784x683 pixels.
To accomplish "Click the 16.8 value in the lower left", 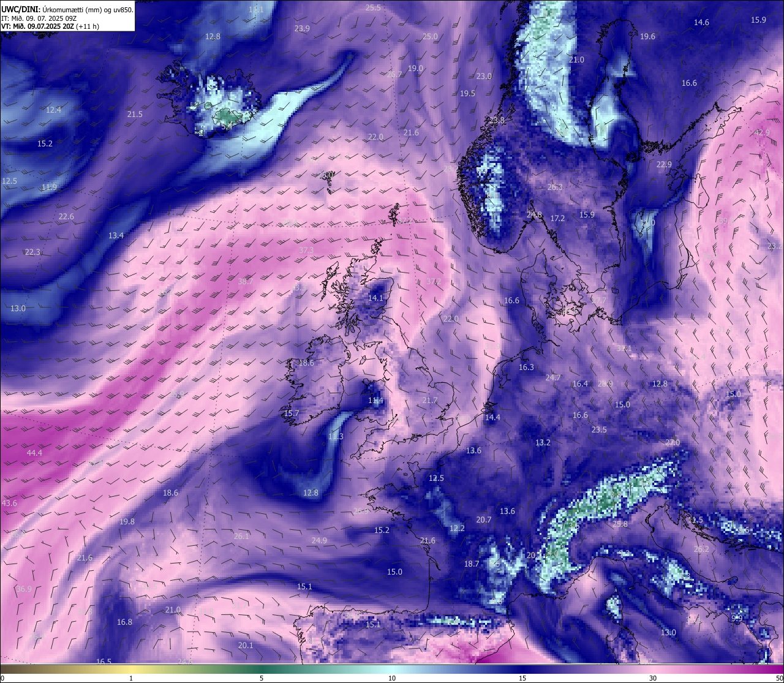I will (124, 622).
